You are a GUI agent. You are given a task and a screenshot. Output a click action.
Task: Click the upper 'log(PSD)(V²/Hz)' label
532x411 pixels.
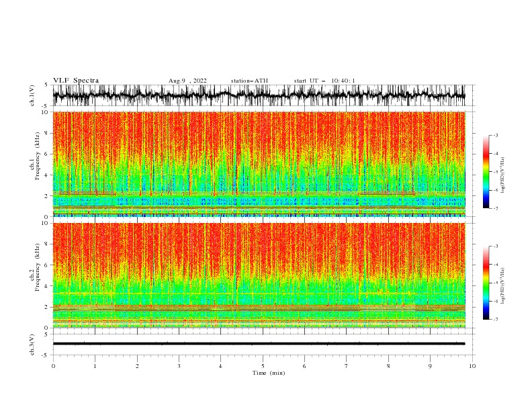(x=502, y=175)
